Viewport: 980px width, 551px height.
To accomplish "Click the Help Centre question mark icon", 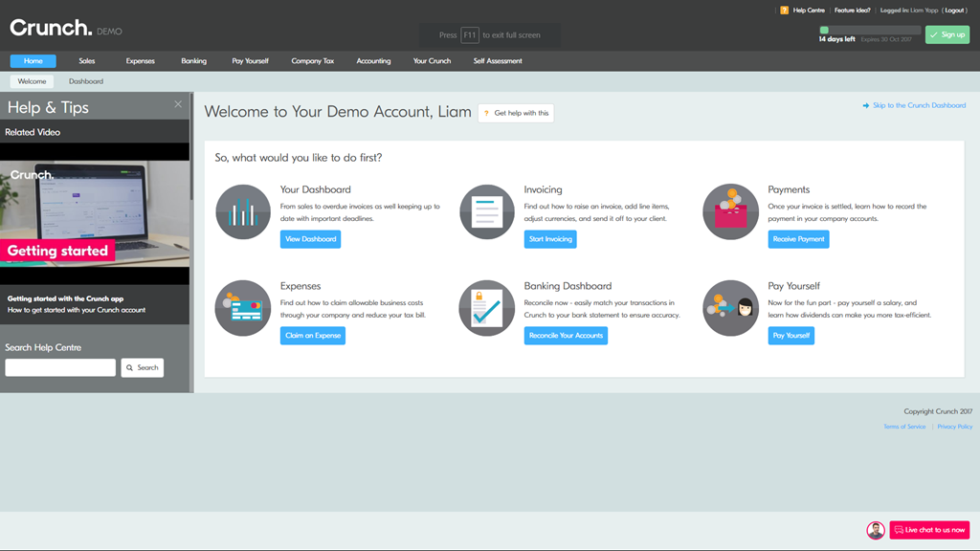I will [785, 10].
